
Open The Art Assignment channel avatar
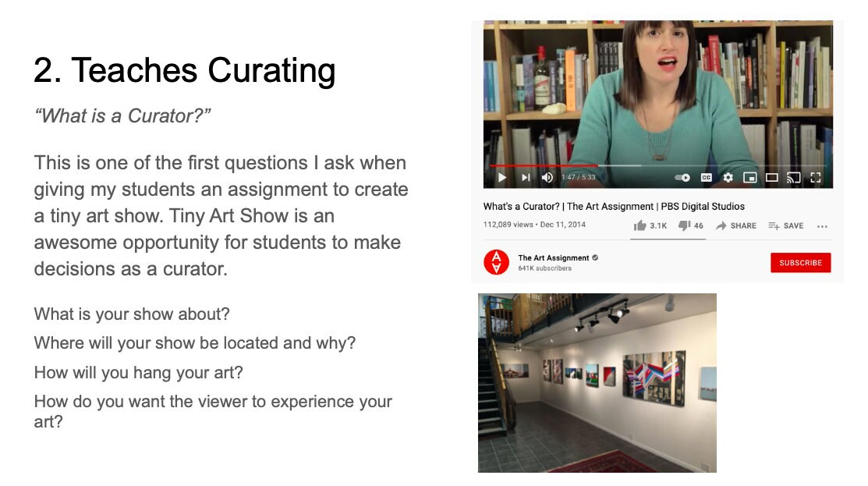tap(497, 262)
